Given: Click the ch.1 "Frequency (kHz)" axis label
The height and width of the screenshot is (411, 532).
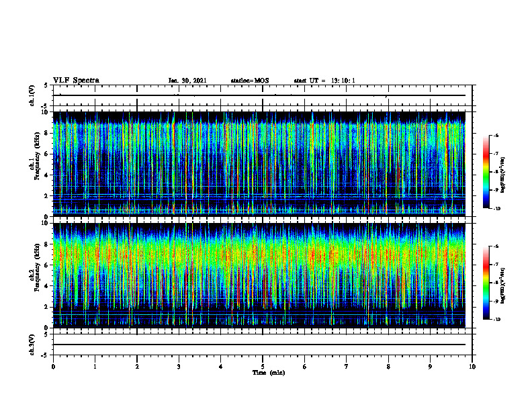Looking at the screenshot, I should coord(37,156).
